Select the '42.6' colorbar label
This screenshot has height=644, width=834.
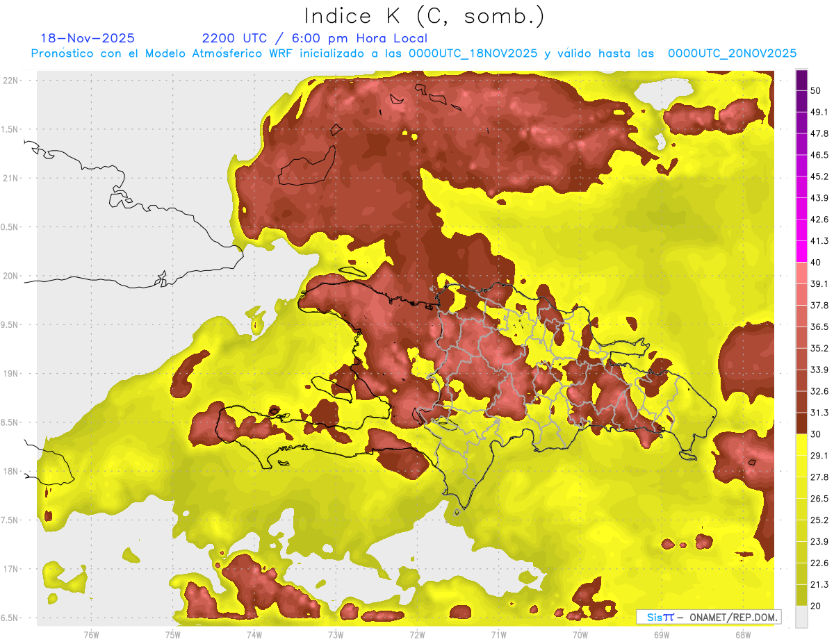click(819, 220)
